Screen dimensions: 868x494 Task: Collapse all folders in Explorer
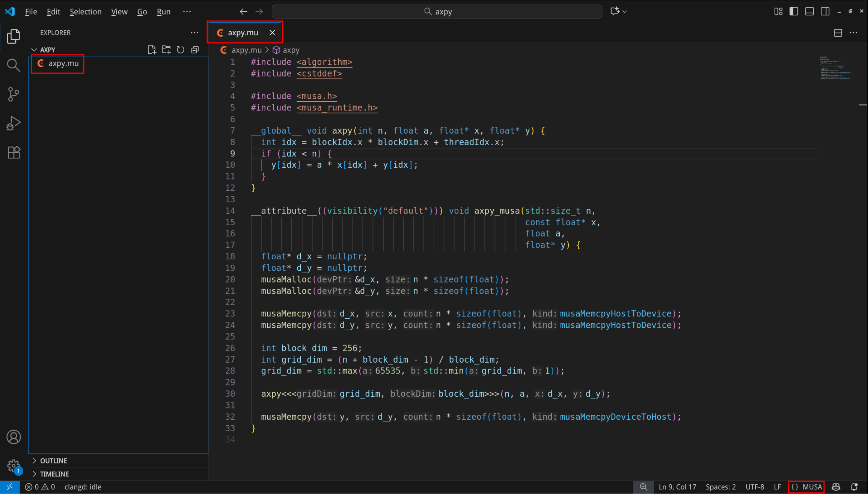click(x=195, y=50)
